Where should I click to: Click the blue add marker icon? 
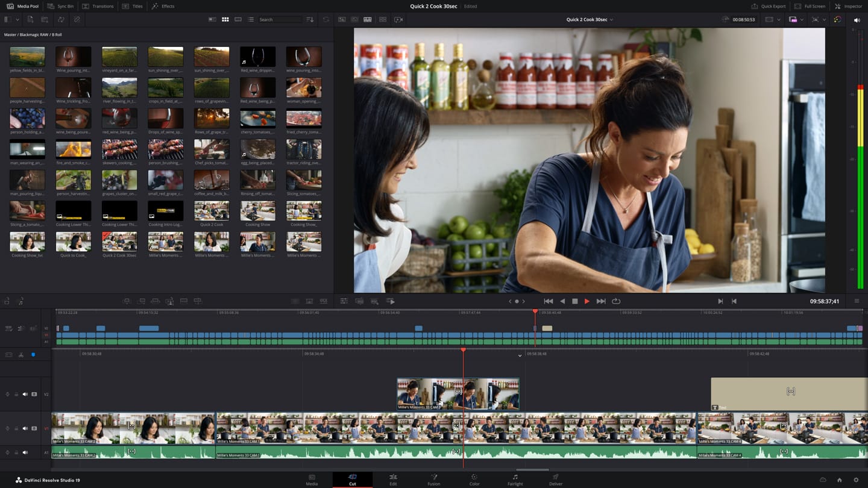tap(34, 354)
